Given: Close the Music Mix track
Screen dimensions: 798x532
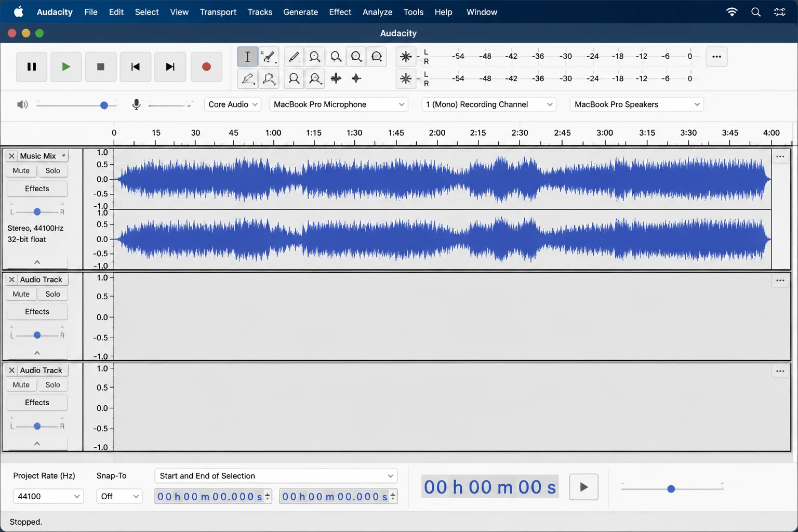Looking at the screenshot, I should pos(11,156).
